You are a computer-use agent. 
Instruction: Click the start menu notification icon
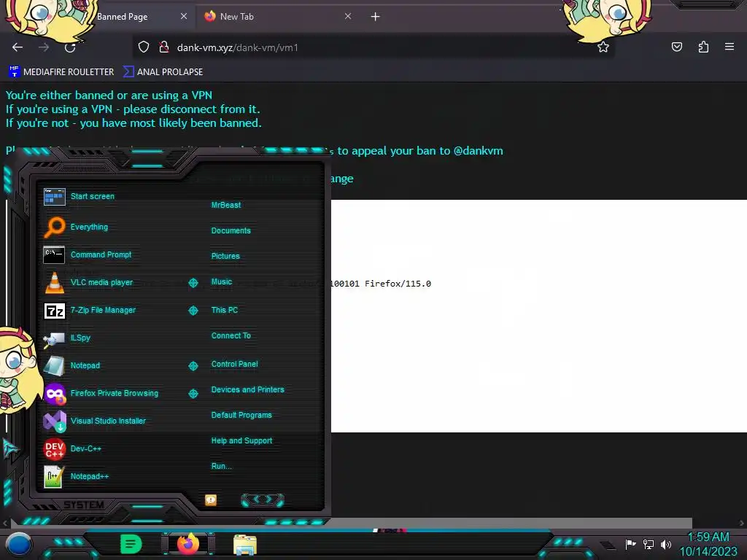click(211, 499)
